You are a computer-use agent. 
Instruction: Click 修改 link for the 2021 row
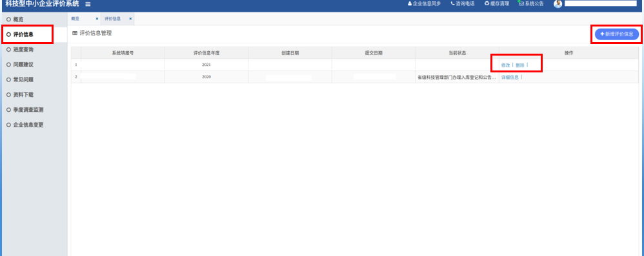click(x=505, y=65)
